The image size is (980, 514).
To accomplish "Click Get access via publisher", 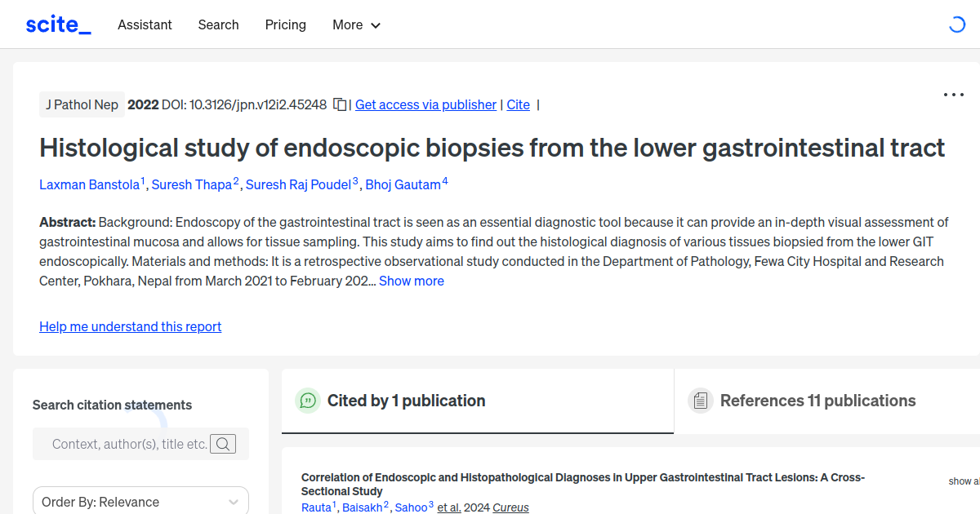I will [x=425, y=104].
